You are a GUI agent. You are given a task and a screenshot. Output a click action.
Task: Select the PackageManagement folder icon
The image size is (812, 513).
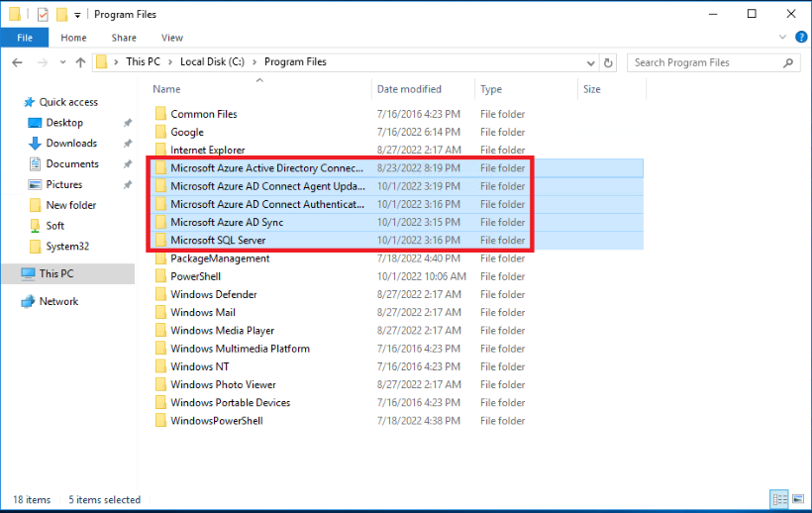(161, 258)
